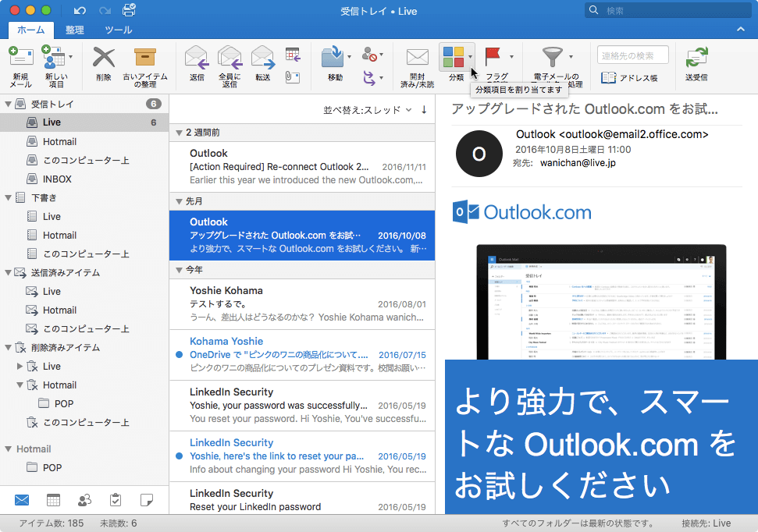
Task: Switch to the Calendar view icon
Action: (x=52, y=499)
